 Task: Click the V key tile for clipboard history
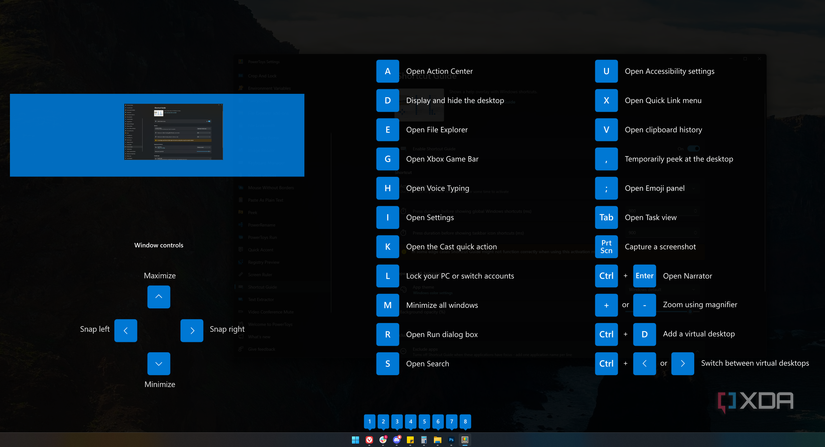point(606,130)
